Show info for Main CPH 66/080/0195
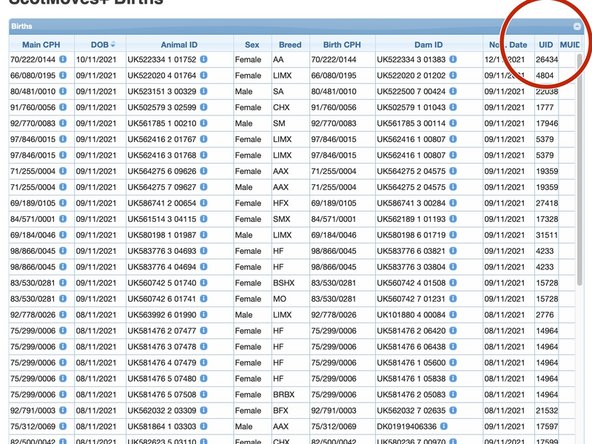Screen dimensions: 592x444 click(x=63, y=75)
